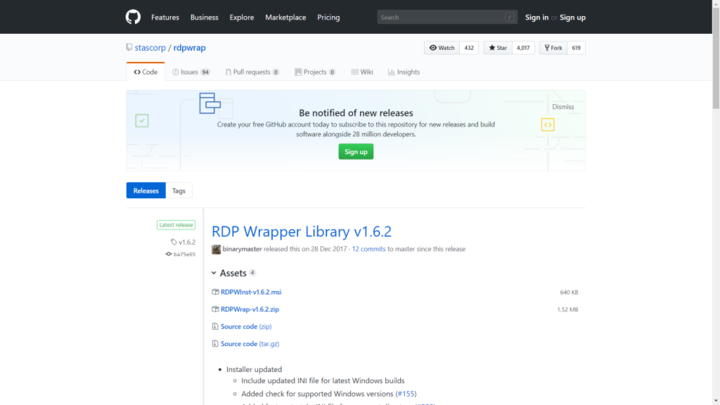Open the Explore menu item
Viewport: 720px width, 405px height.
[242, 17]
